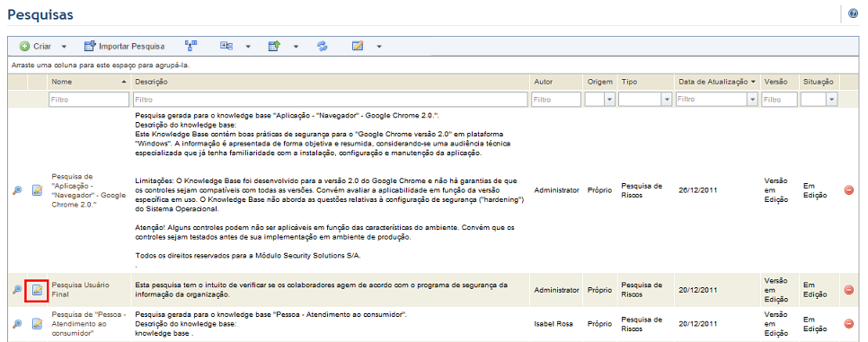868x342 pixels.
Task: Open the Origem filter dropdown
Action: click(x=609, y=100)
